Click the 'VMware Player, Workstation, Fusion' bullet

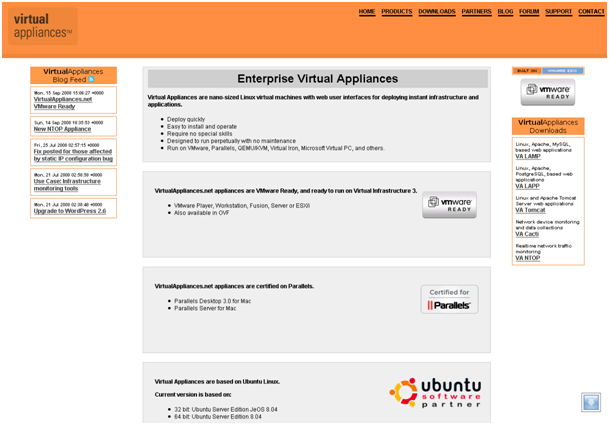pyautogui.click(x=242, y=206)
